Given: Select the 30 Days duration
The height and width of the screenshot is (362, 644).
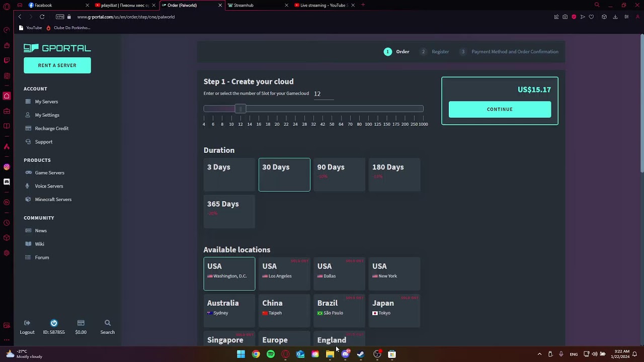Looking at the screenshot, I should (x=284, y=174).
